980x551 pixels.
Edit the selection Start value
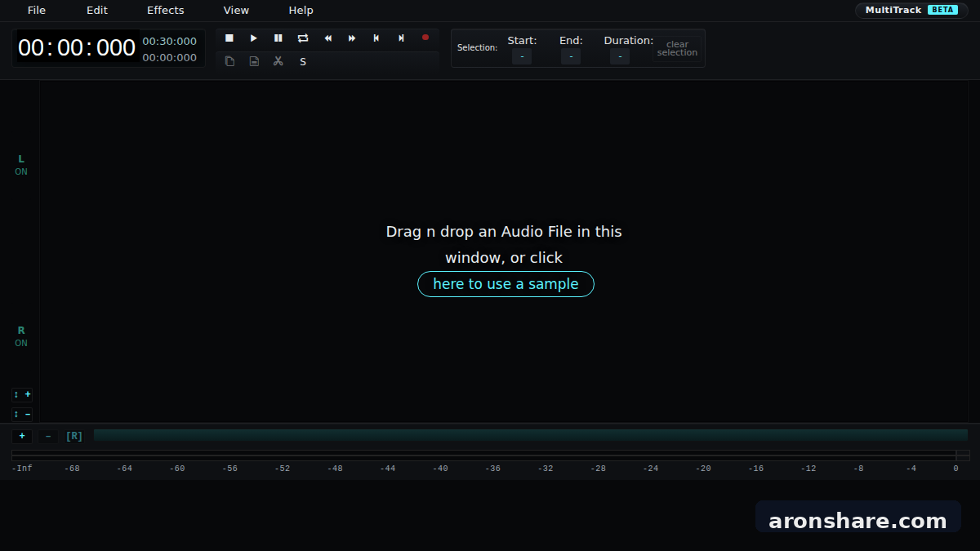coord(522,56)
